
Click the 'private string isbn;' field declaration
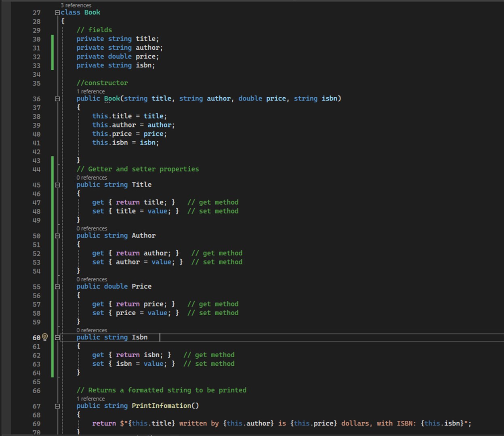tap(115, 65)
